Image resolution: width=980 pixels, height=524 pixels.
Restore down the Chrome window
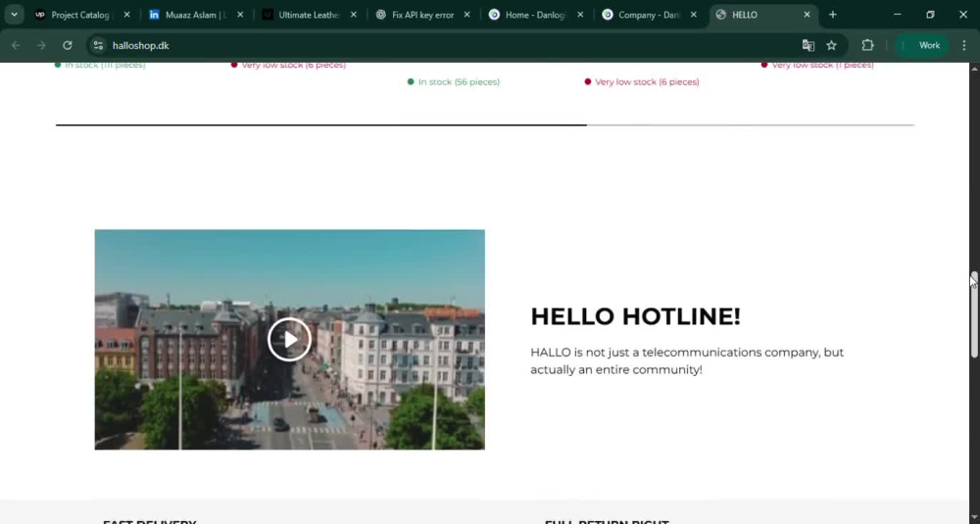(930, 15)
